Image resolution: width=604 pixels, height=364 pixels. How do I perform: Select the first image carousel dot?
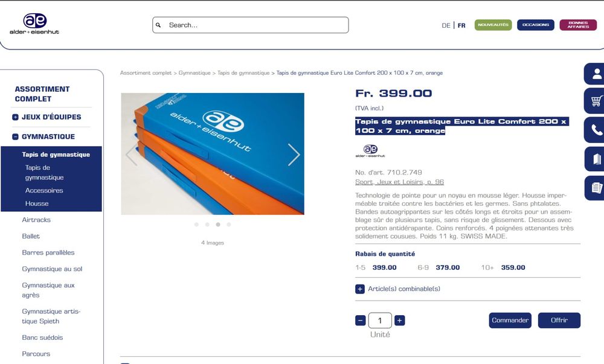tap(196, 225)
